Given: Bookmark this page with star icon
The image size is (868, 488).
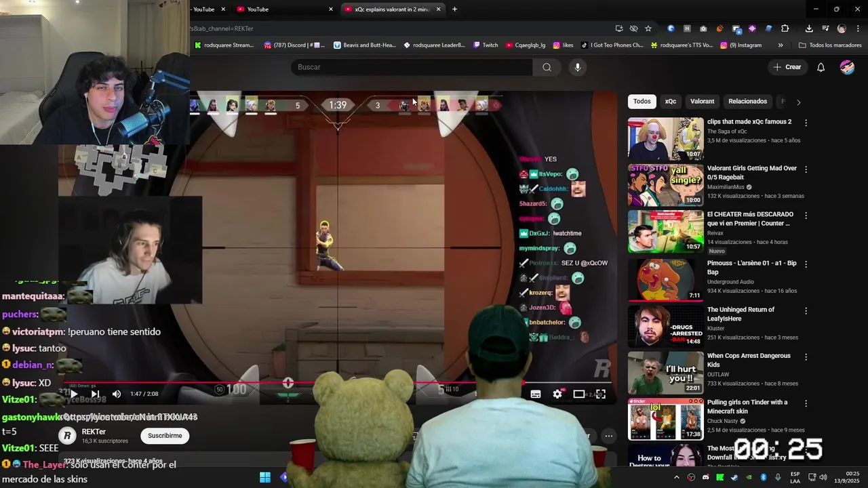Looking at the screenshot, I should click(x=648, y=28).
